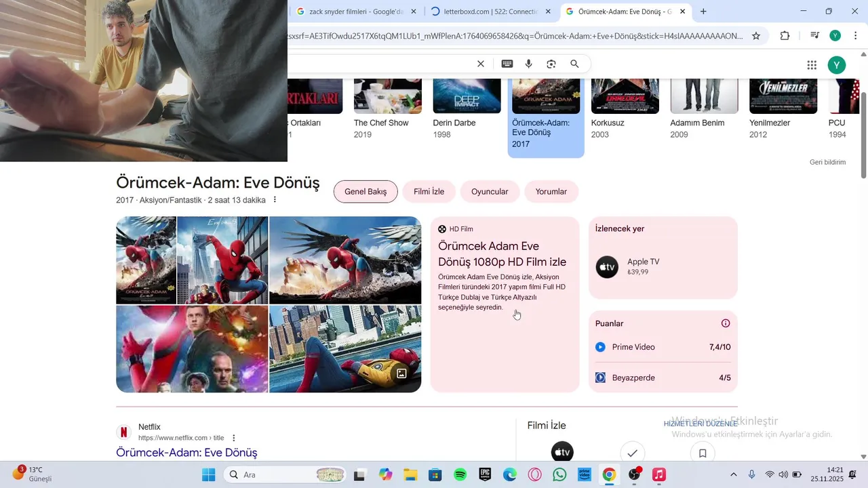Bookmark this page with the star icon

756,36
